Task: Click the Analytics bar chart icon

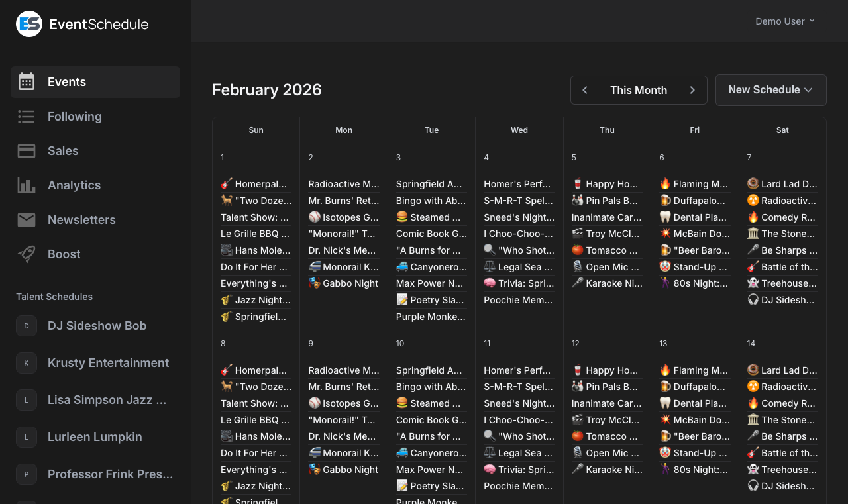Action: [26, 185]
